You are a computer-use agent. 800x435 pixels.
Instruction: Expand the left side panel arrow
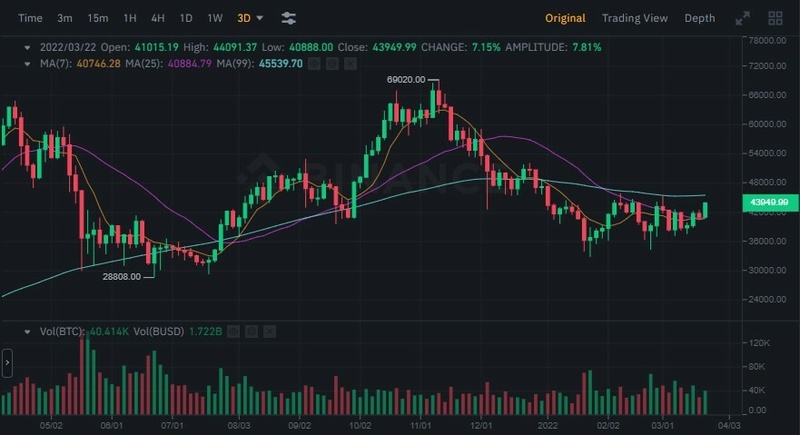click(x=7, y=363)
